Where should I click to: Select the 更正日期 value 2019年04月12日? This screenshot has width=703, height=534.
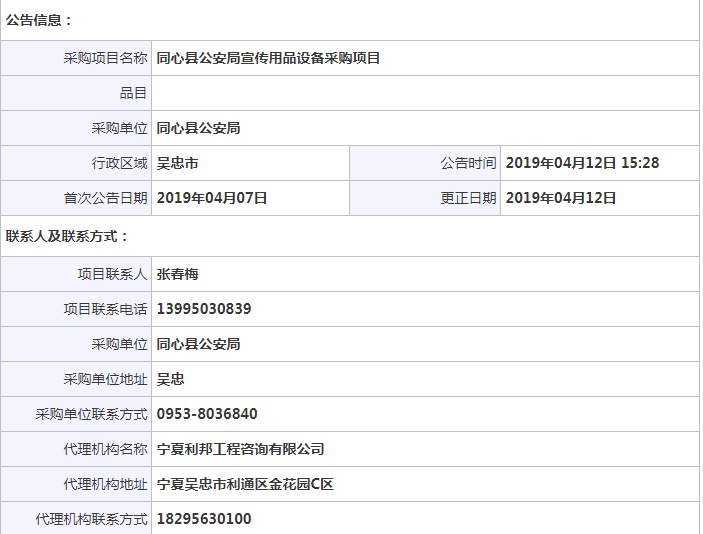(561, 198)
